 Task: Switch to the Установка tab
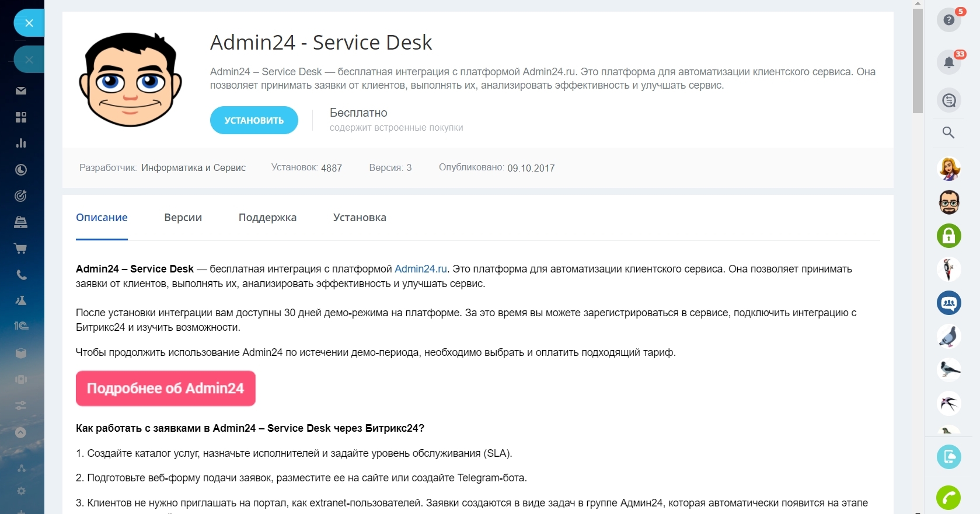pyautogui.click(x=360, y=218)
